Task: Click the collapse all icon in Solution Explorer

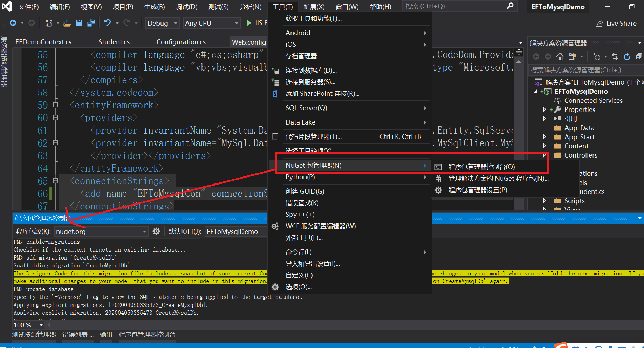Action: point(639,56)
